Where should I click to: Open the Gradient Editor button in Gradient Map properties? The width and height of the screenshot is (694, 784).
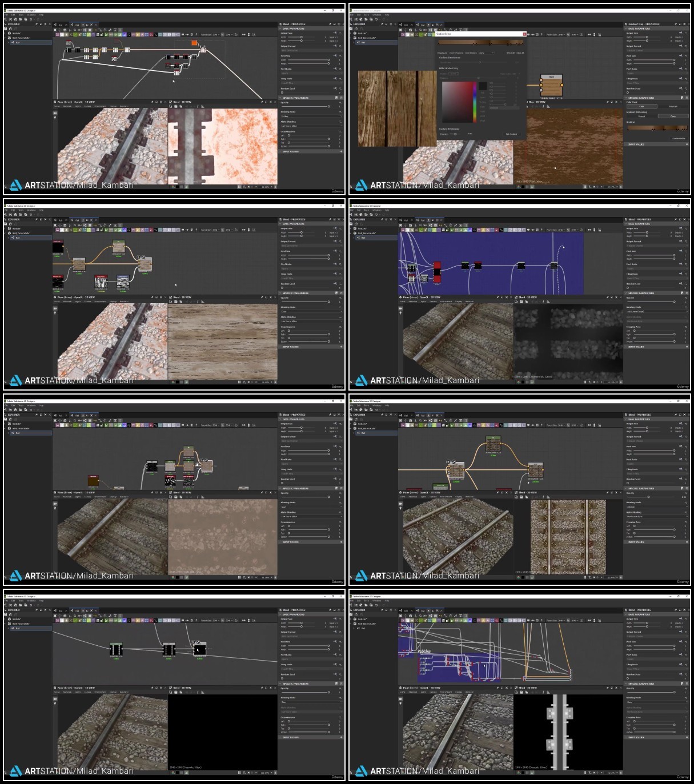(x=679, y=138)
